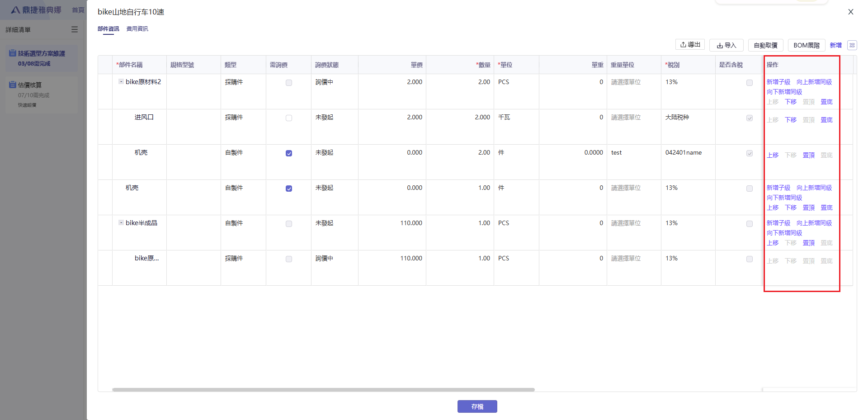
Task: Click the 存檔 save button
Action: (477, 406)
